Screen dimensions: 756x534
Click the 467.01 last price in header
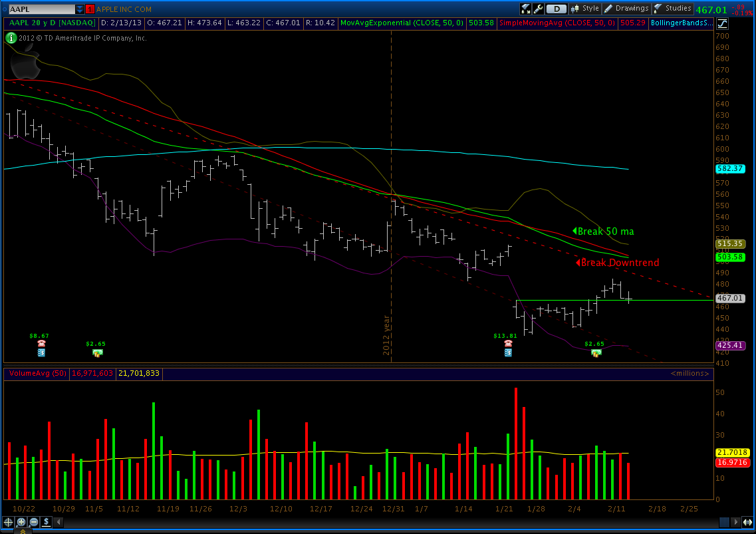tap(711, 10)
